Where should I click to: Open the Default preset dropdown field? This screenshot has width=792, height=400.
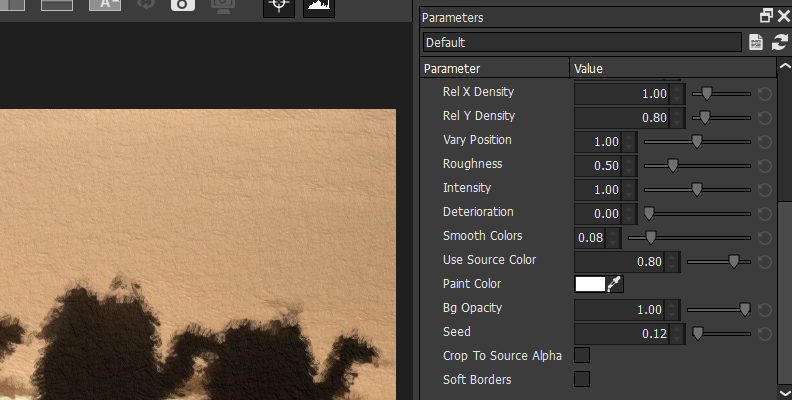(582, 42)
